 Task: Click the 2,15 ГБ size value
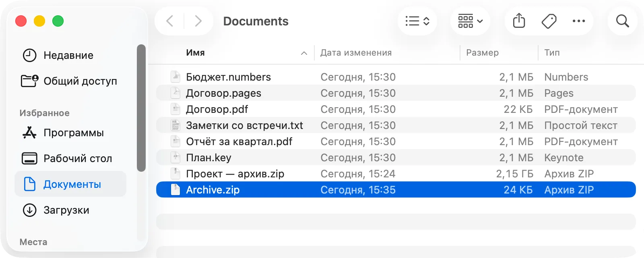click(514, 174)
